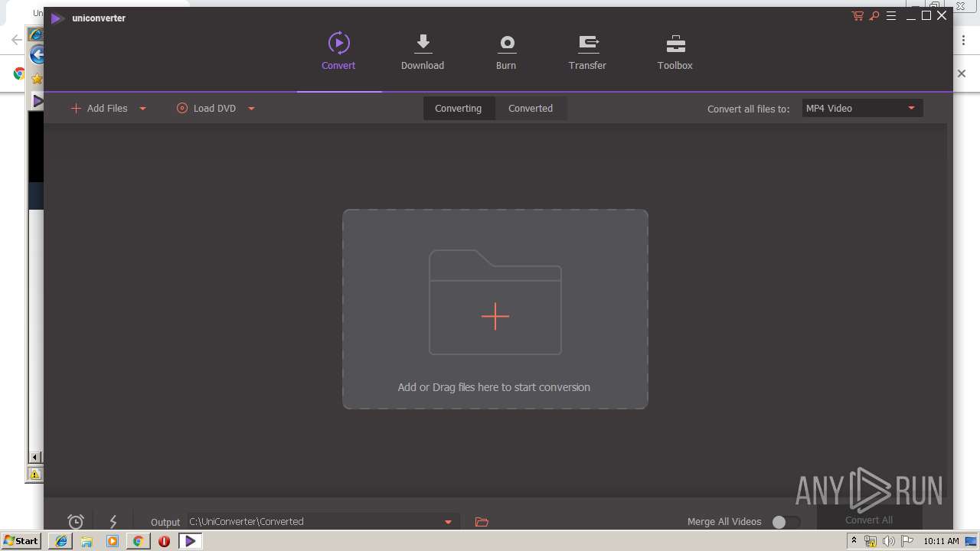Image resolution: width=980 pixels, height=551 pixels.
Task: Open the Transfer section
Action: pos(587,51)
